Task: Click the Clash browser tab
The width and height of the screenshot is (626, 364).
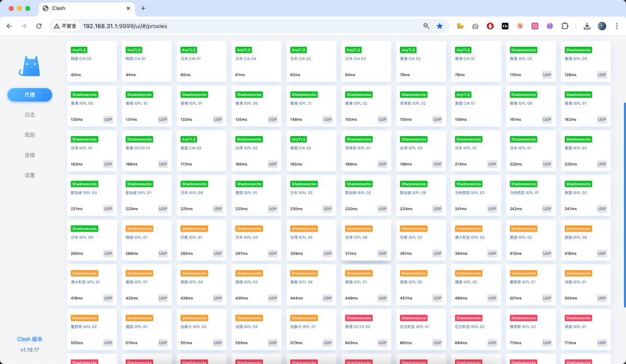Action: (x=87, y=8)
